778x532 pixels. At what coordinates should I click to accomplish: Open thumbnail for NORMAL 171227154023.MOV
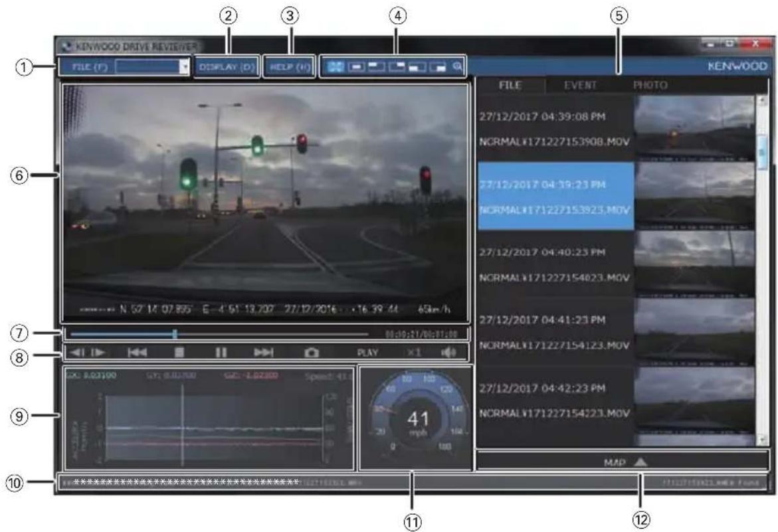pyautogui.click(x=695, y=263)
